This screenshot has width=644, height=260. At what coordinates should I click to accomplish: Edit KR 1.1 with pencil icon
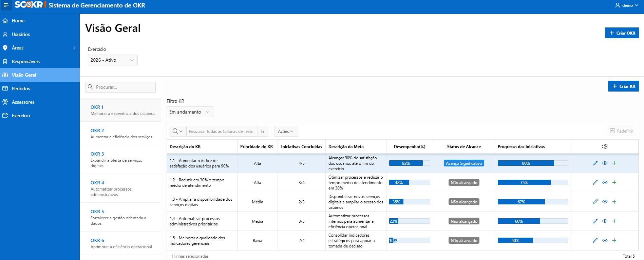(x=595, y=163)
